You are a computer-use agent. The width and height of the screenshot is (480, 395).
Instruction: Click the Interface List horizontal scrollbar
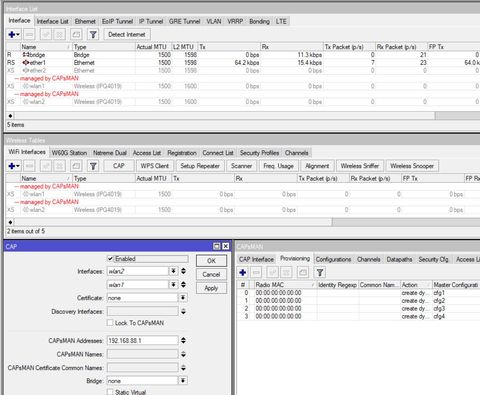point(225,116)
